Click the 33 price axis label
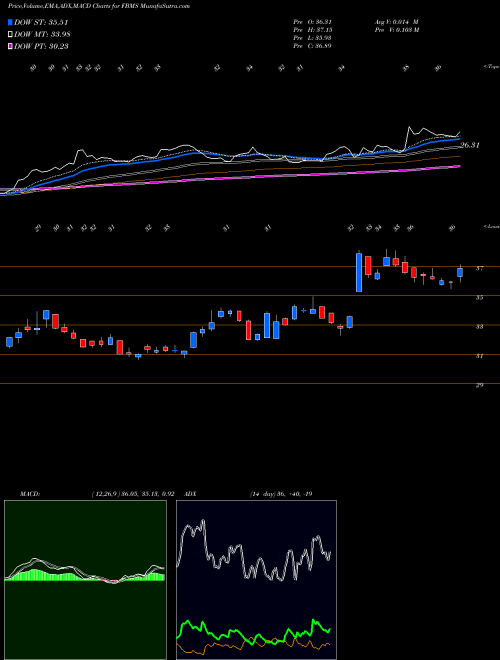The height and width of the screenshot is (660, 500). (x=479, y=326)
